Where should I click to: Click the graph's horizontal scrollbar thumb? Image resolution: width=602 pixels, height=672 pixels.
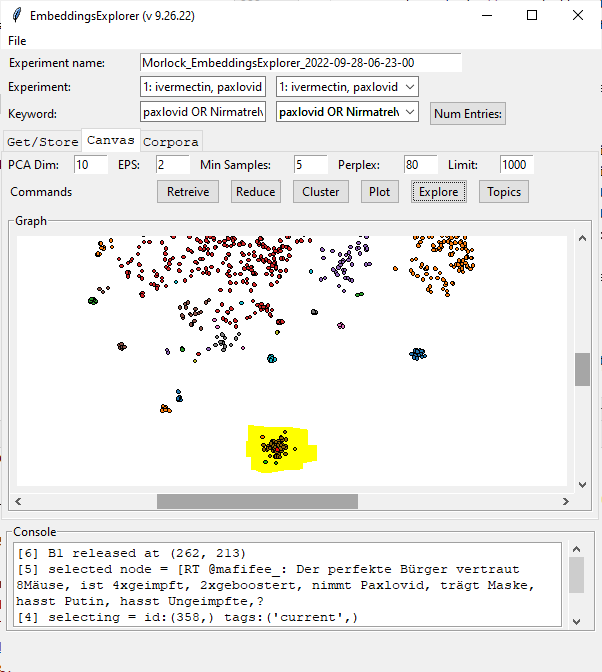click(285, 500)
